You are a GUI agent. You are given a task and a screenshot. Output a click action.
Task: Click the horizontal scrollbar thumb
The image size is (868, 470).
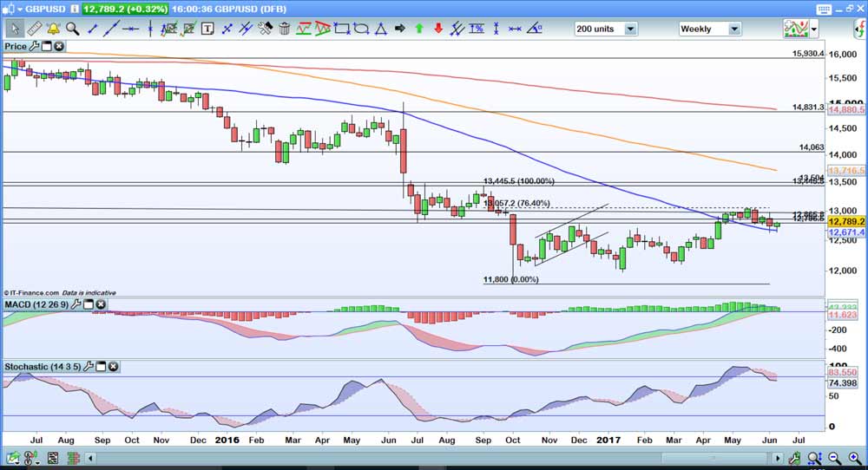pos(714,458)
